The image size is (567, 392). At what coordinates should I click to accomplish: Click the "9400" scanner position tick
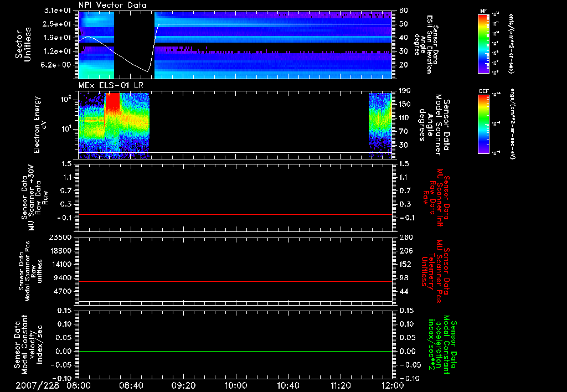(63, 278)
